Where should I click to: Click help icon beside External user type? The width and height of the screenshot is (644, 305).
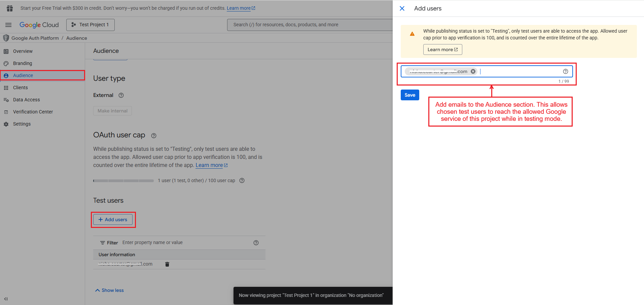tap(121, 95)
